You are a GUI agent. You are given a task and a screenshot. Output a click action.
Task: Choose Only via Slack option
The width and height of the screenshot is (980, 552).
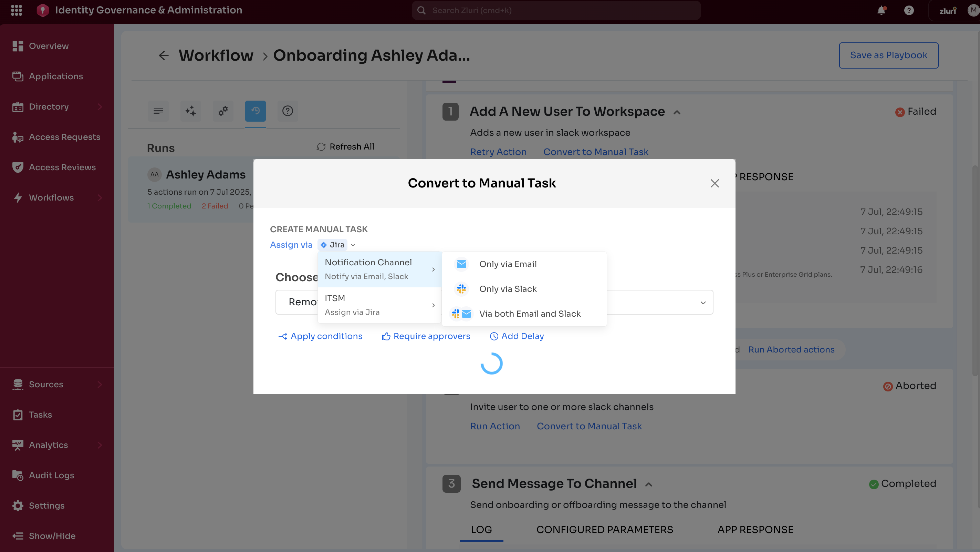[x=508, y=289]
